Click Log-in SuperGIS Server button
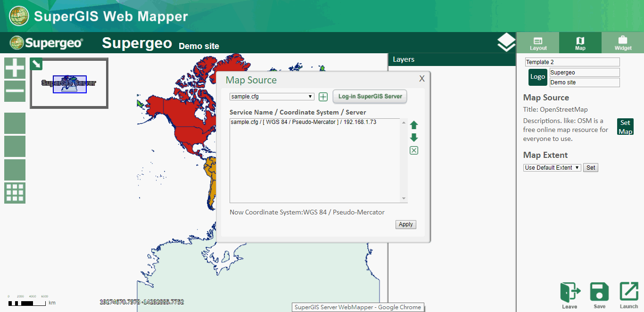Image resolution: width=644 pixels, height=312 pixels. click(370, 97)
